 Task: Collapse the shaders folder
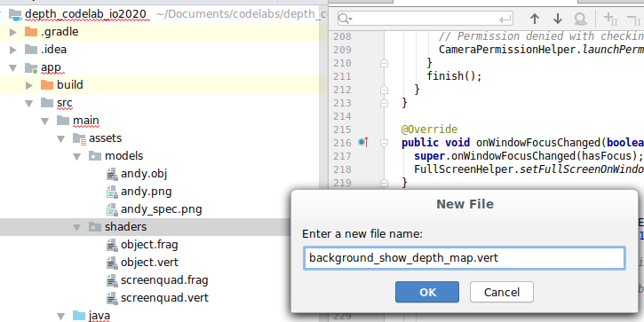point(76,227)
